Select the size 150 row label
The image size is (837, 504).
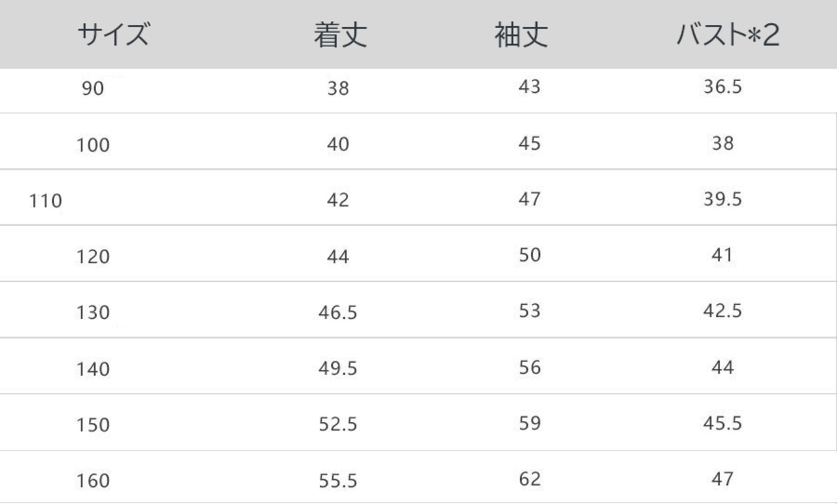[93, 426]
